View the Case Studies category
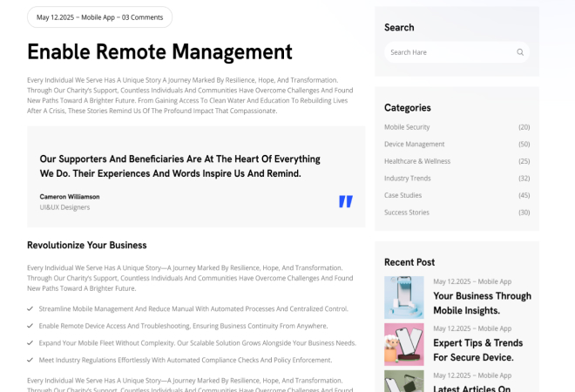Screen dimensions: 575x392 pos(402,195)
